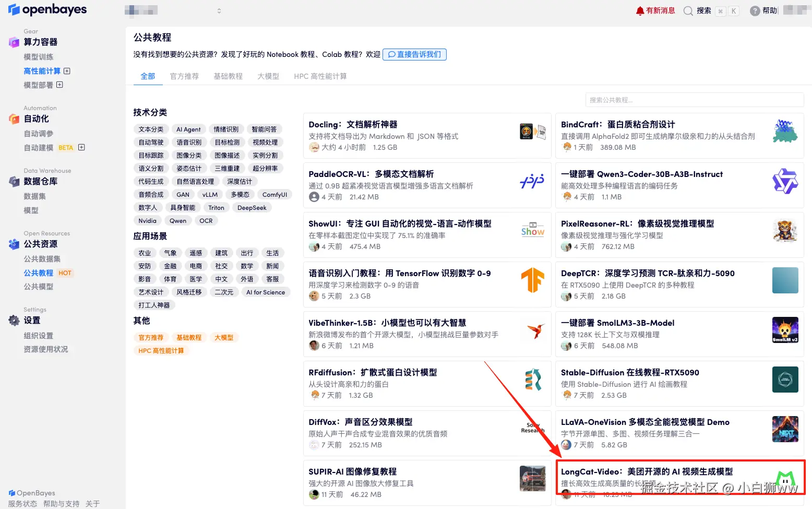Click Qwen3-Coder card logo icon
Screen dimensions: 812x509
point(785,181)
